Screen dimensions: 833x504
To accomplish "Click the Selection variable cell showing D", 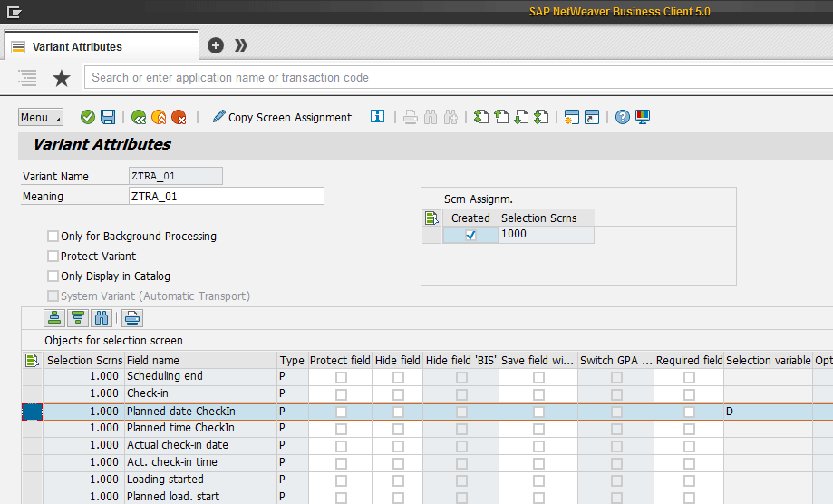I will [x=768, y=412].
